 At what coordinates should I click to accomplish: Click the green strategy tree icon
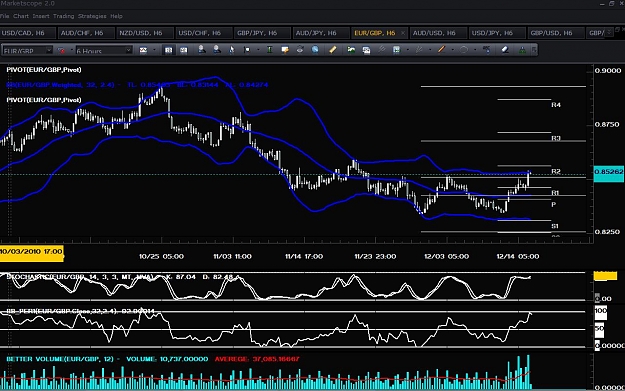522,50
